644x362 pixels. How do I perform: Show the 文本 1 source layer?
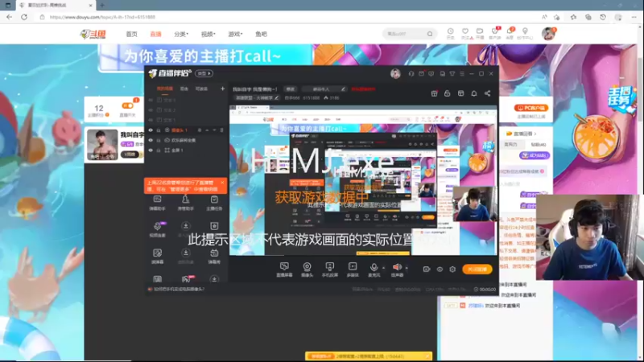pyautogui.click(x=151, y=120)
